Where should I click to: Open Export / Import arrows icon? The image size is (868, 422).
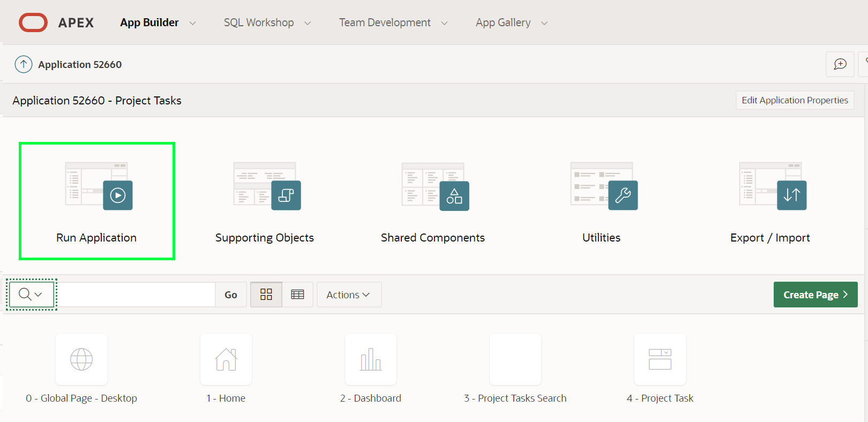[791, 195]
